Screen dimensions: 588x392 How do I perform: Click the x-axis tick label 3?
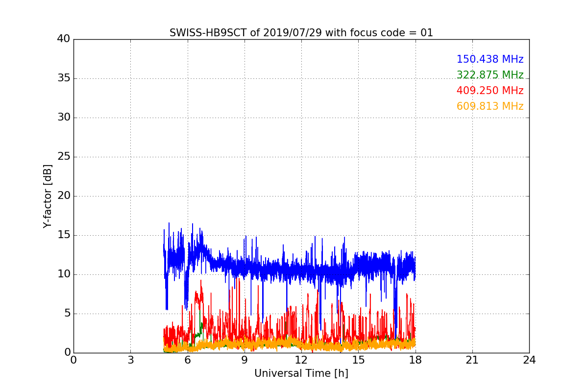pos(130,360)
